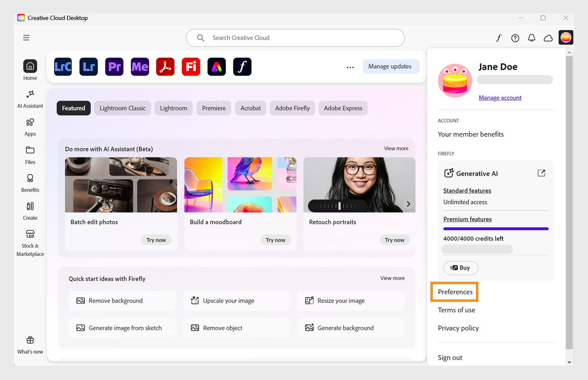The height and width of the screenshot is (380, 588).
Task: Click Remove object quick action
Action: pos(237,328)
